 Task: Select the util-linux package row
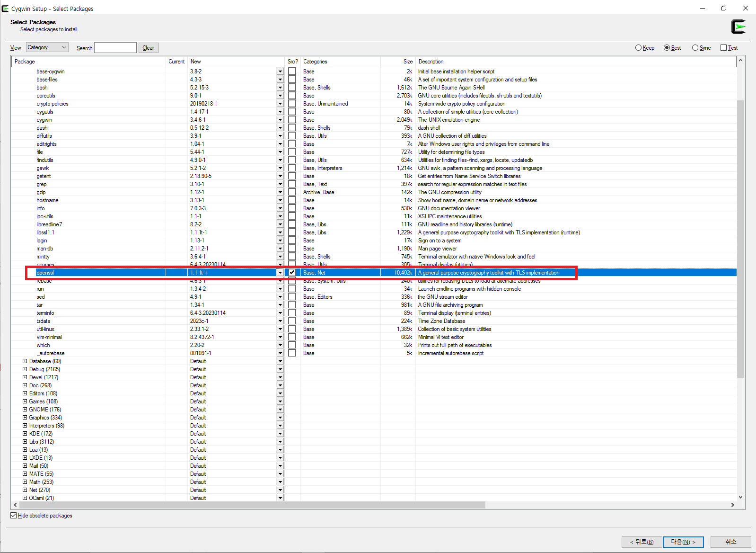[x=374, y=329]
